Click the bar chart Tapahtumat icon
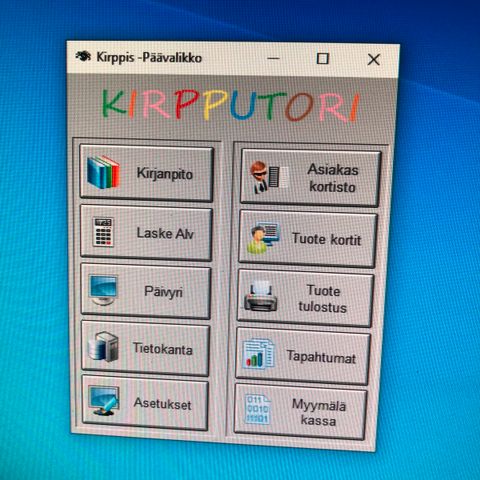This screenshot has height=480, width=480. (x=258, y=353)
